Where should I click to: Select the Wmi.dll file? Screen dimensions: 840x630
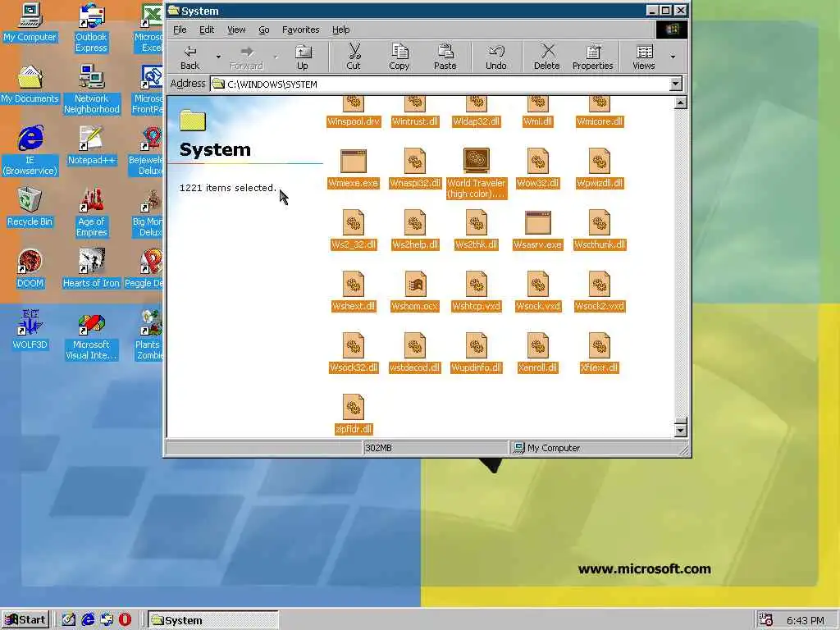[x=538, y=112]
